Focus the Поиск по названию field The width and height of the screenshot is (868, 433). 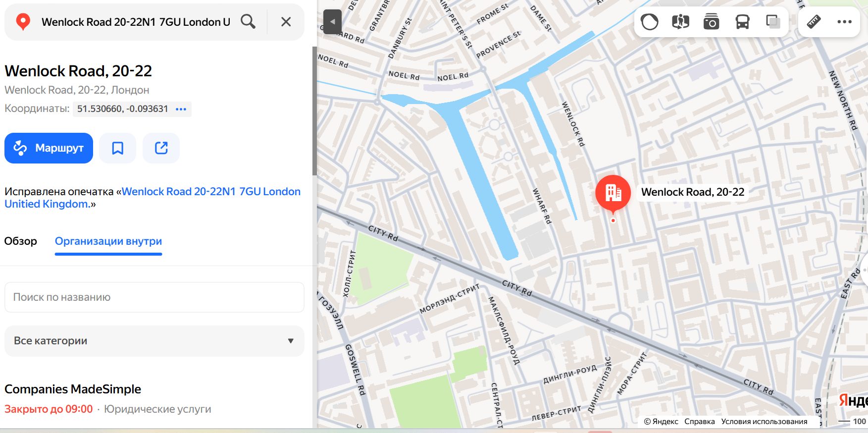154,297
